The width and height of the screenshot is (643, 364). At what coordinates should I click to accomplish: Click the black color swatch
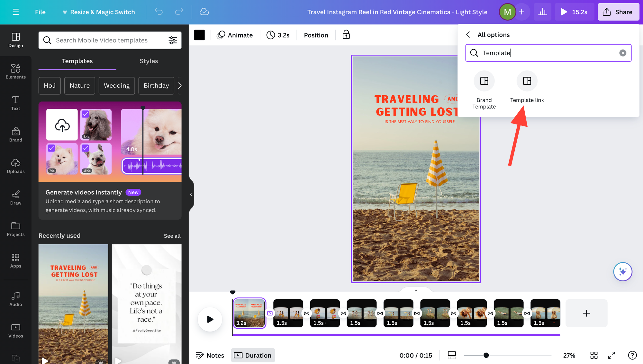coord(199,35)
